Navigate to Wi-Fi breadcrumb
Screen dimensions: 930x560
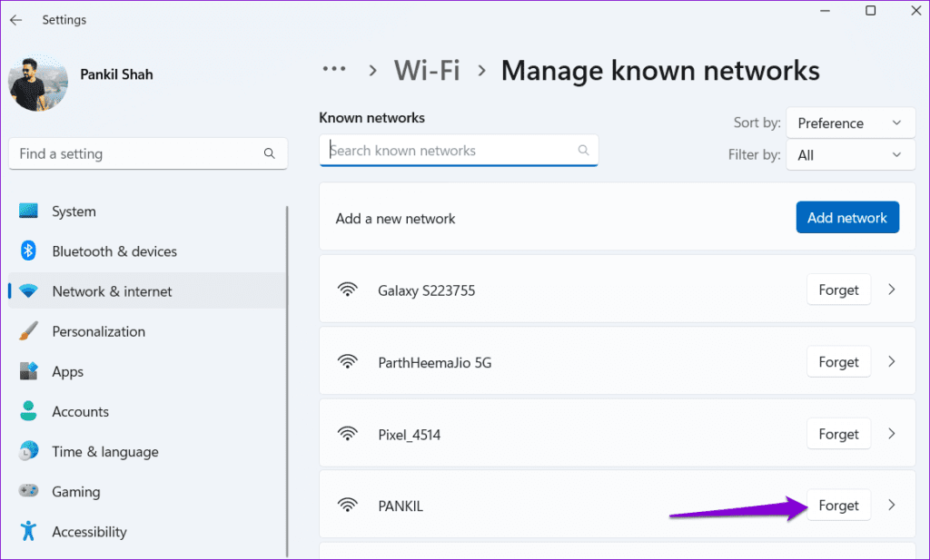point(427,70)
